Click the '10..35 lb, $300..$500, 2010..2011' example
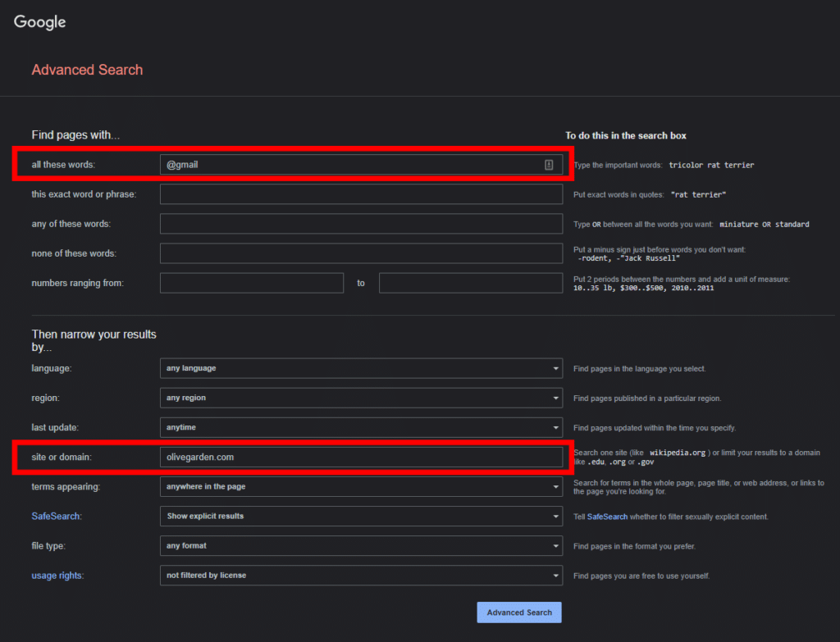 point(643,288)
